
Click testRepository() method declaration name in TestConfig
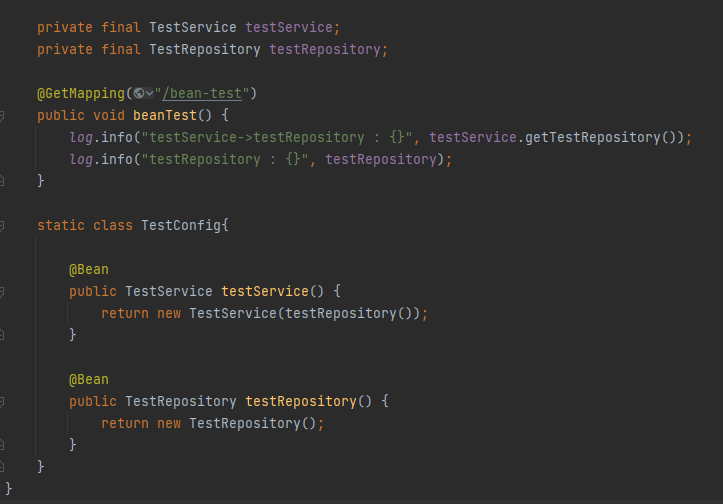click(x=301, y=402)
